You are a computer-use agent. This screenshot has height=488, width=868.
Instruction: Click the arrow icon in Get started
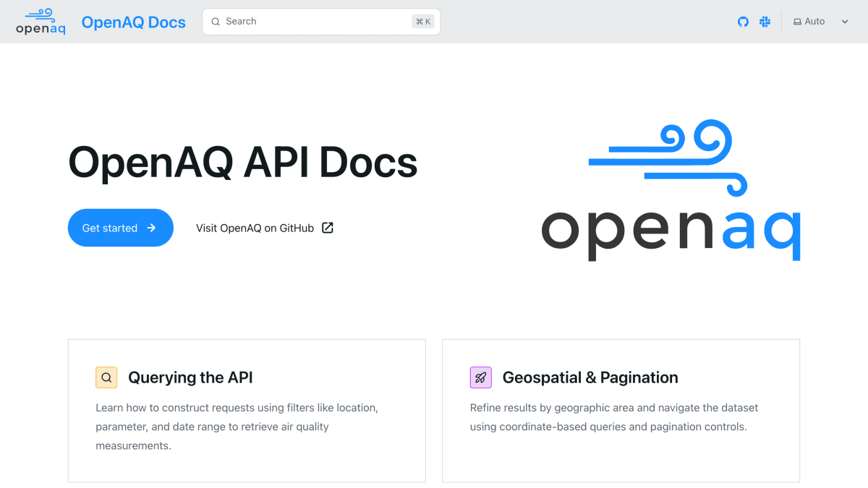point(151,228)
